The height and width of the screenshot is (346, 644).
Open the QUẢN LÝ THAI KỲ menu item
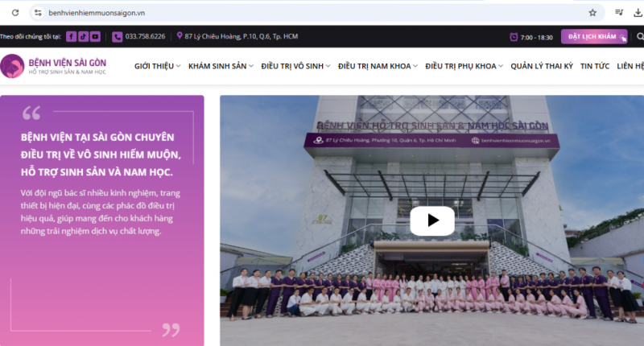pos(542,66)
